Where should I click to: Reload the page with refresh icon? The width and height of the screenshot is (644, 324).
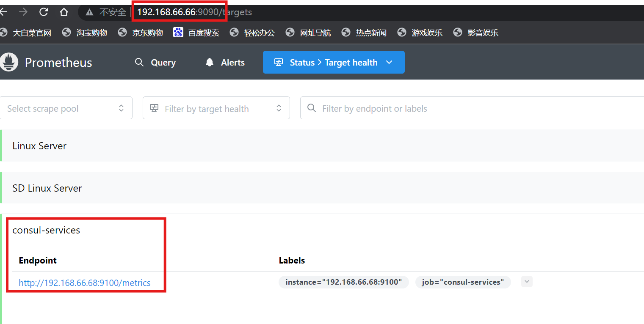pyautogui.click(x=44, y=12)
